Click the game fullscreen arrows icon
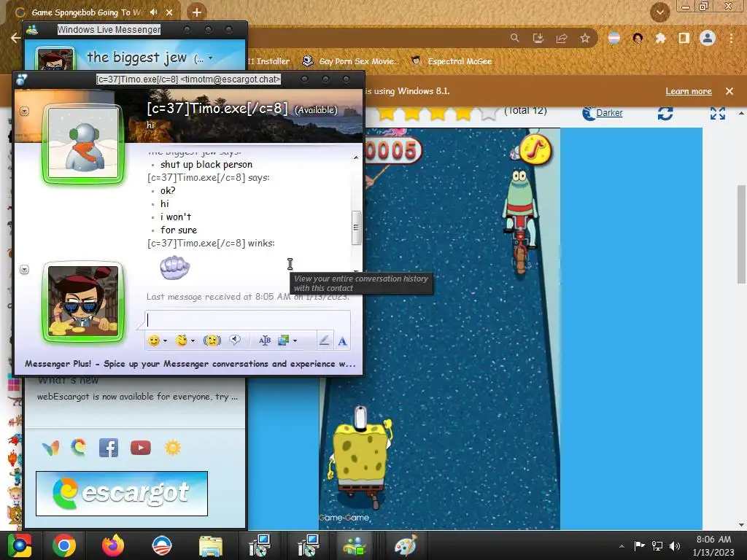This screenshot has height=560, width=747. pos(718,113)
